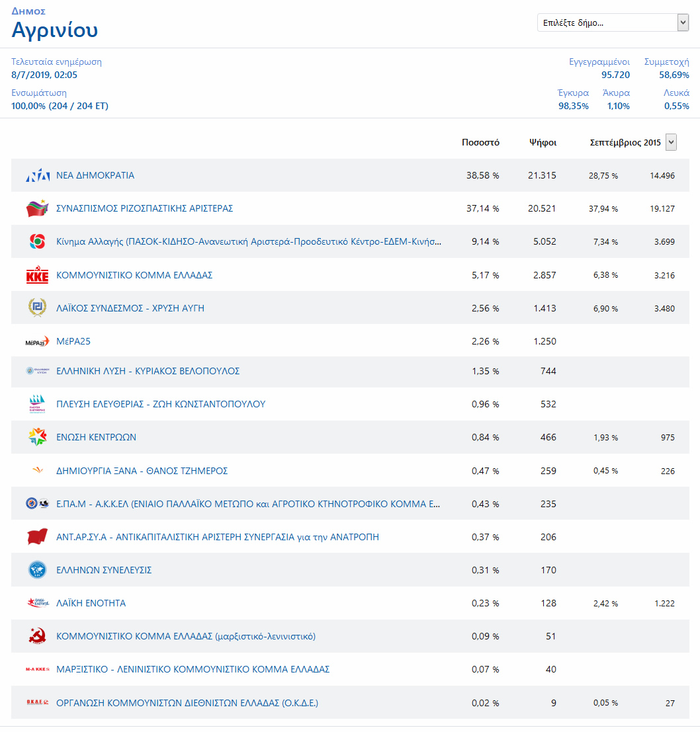Click the Plefsi Eleftherias ship logo

(x=37, y=404)
